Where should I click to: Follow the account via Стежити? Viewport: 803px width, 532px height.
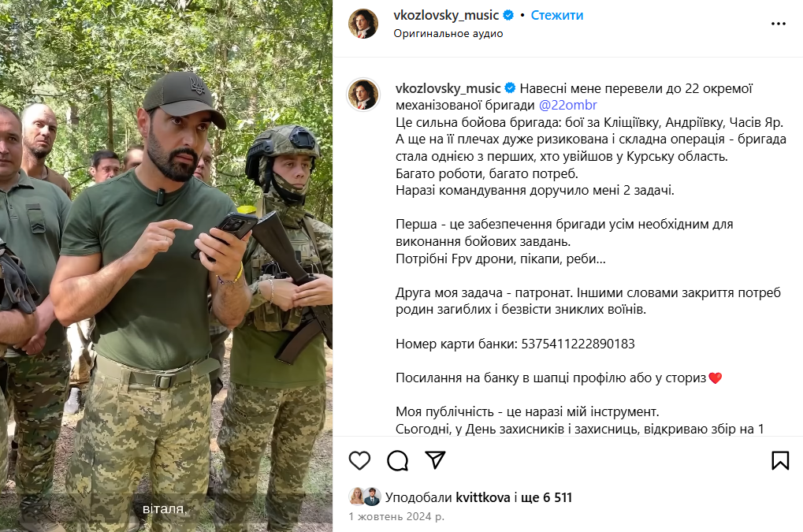(x=556, y=15)
